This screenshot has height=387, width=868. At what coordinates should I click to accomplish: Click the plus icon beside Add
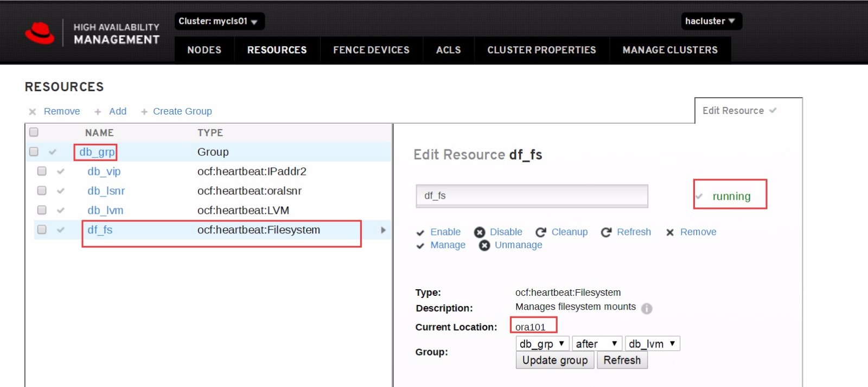(x=98, y=112)
